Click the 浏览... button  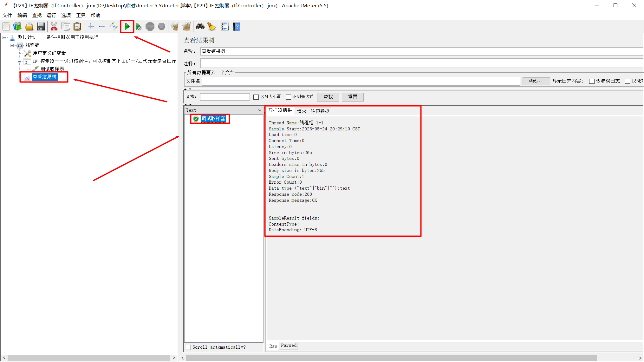(x=536, y=81)
